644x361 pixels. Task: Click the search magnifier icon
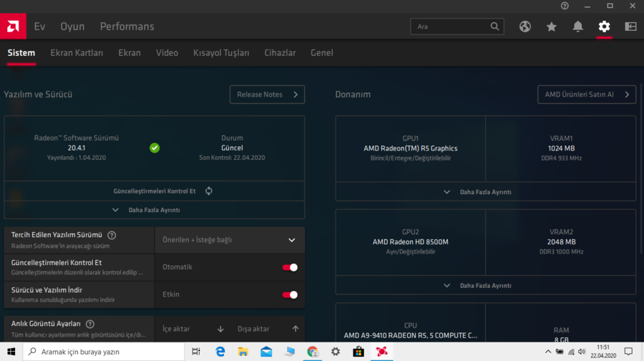click(494, 27)
